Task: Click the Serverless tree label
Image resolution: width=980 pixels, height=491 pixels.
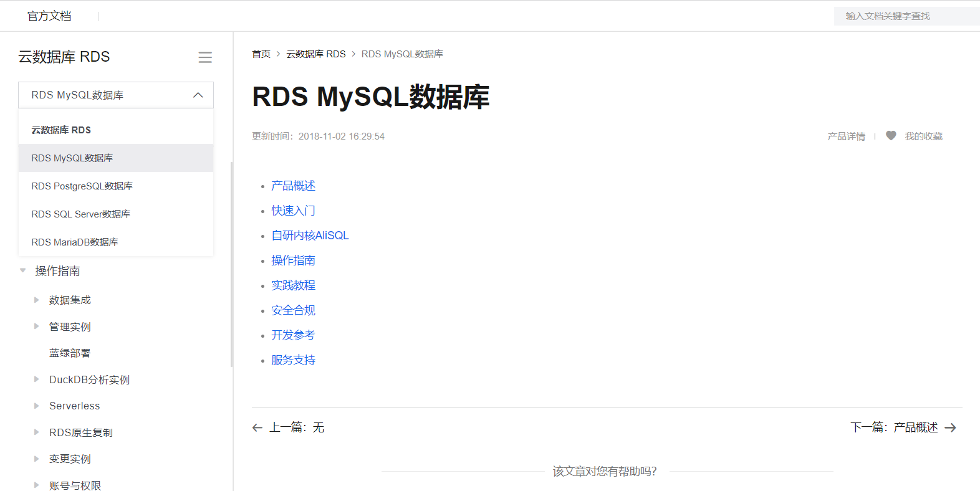Action: (x=75, y=406)
